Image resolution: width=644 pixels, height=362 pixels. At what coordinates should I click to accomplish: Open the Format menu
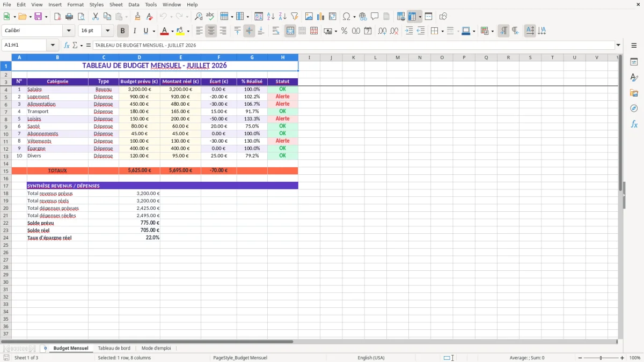[75, 4]
